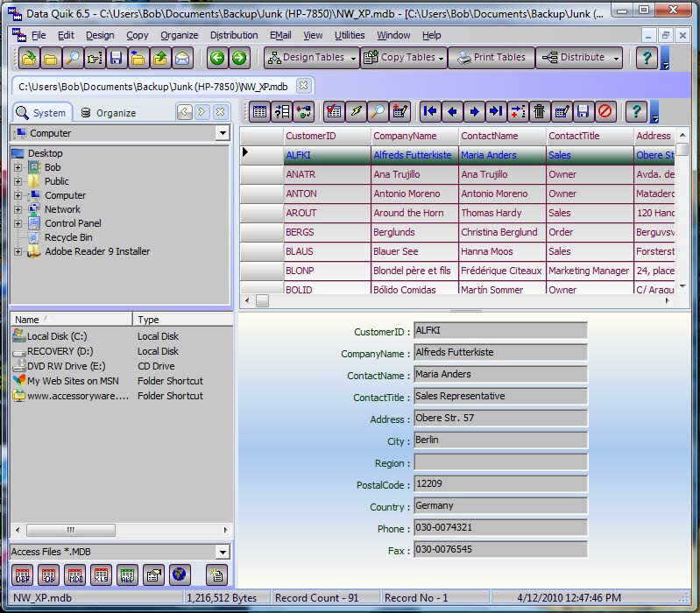Open the Computer location dropdown
The width and height of the screenshot is (700, 613).
coord(222,134)
